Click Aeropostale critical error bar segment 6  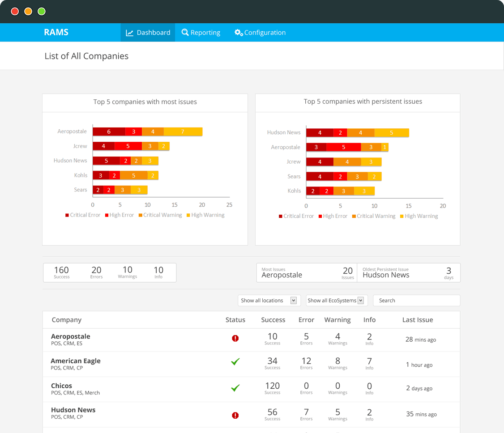click(109, 132)
